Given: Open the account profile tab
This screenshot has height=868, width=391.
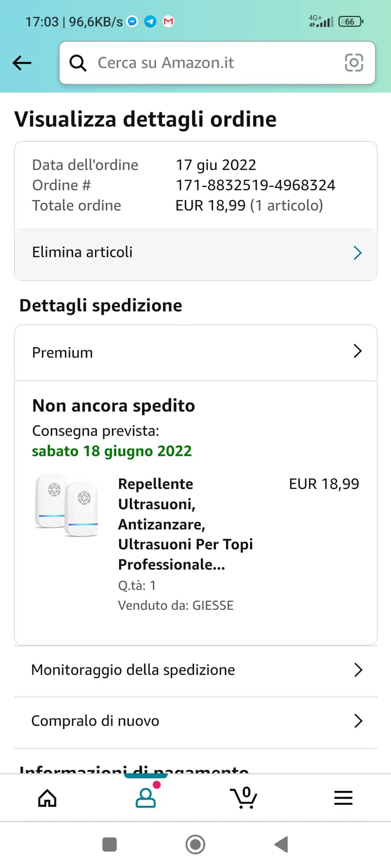Looking at the screenshot, I should (146, 798).
